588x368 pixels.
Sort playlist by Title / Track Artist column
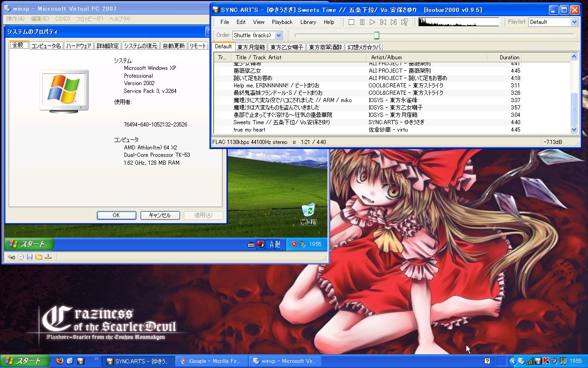299,57
